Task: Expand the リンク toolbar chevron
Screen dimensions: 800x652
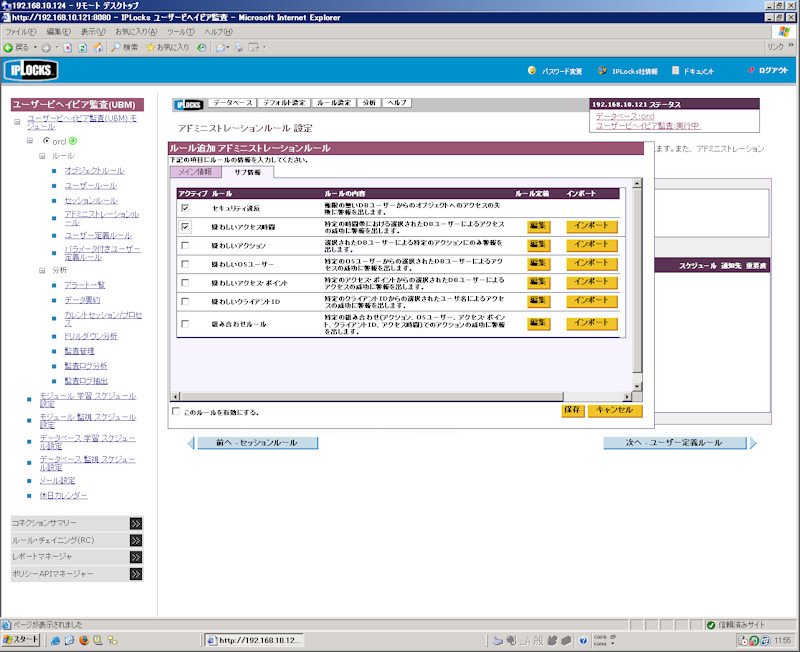Action: 791,45
